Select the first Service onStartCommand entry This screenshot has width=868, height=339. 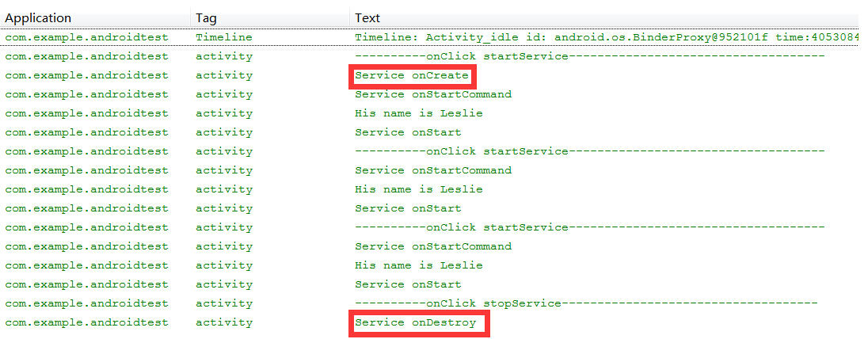(433, 94)
